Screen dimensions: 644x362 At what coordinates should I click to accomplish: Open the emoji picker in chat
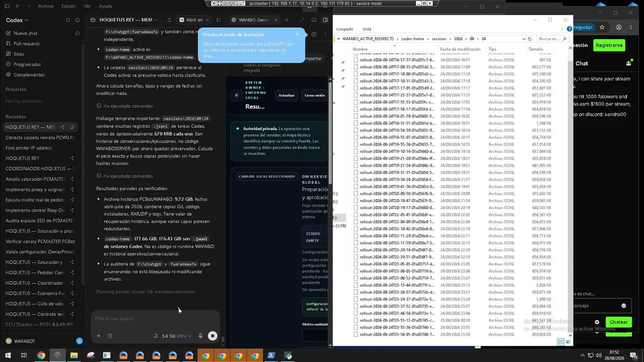point(624,306)
